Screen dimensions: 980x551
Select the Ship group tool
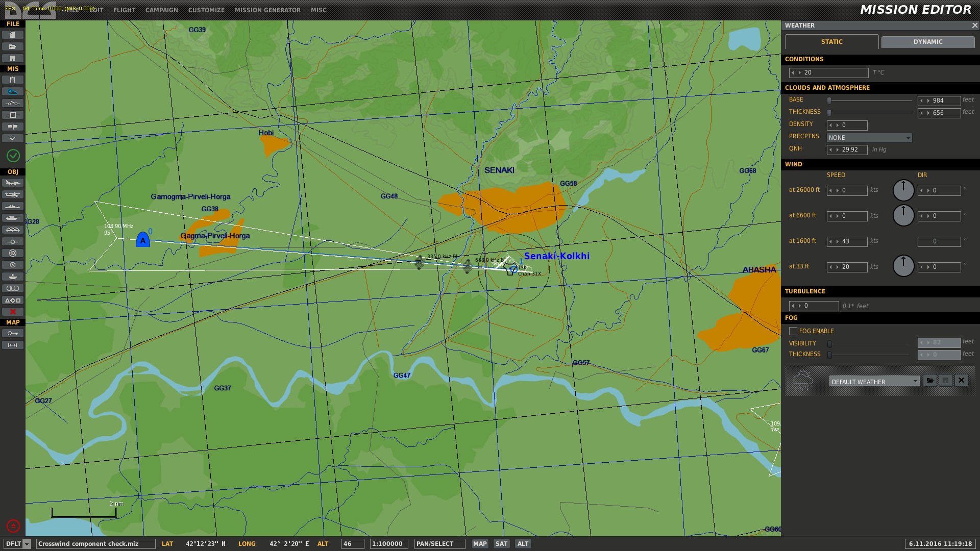(13, 206)
